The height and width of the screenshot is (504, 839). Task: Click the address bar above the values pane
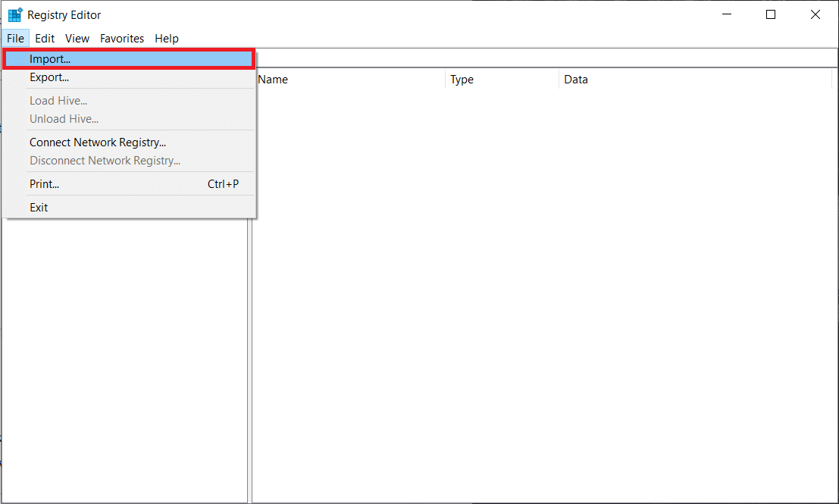pyautogui.click(x=546, y=58)
